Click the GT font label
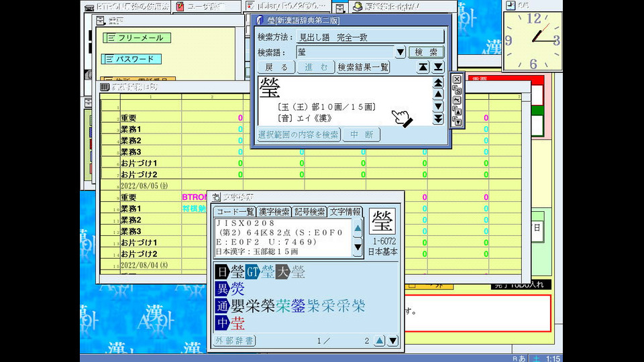This screenshot has width=644, height=362. [x=252, y=271]
